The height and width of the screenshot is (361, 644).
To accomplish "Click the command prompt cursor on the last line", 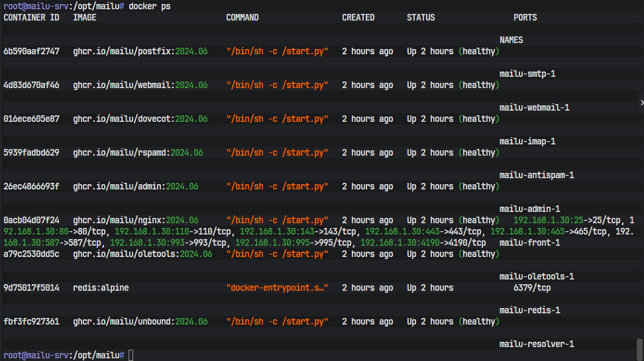I will tap(131, 355).
